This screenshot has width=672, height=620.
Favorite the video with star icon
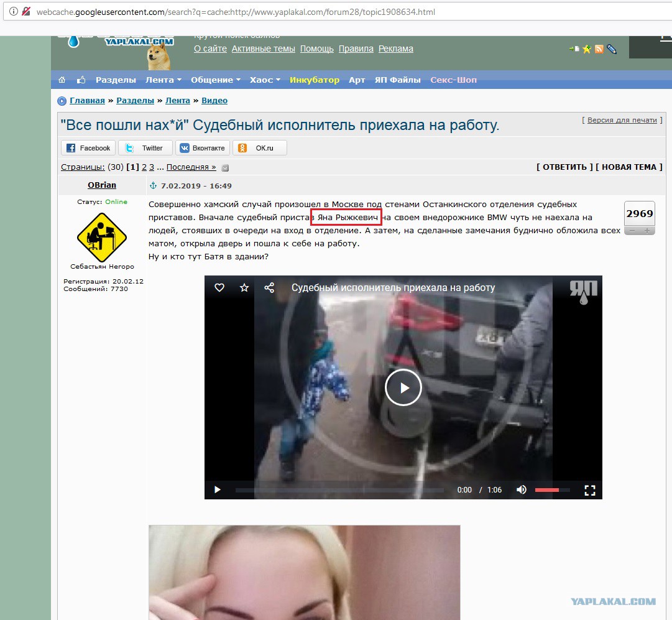(x=244, y=288)
